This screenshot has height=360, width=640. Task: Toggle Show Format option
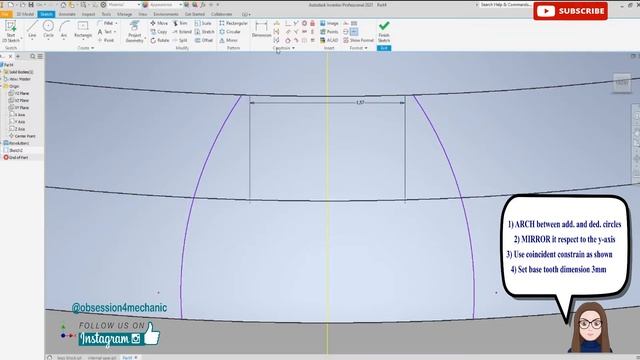[x=358, y=40]
